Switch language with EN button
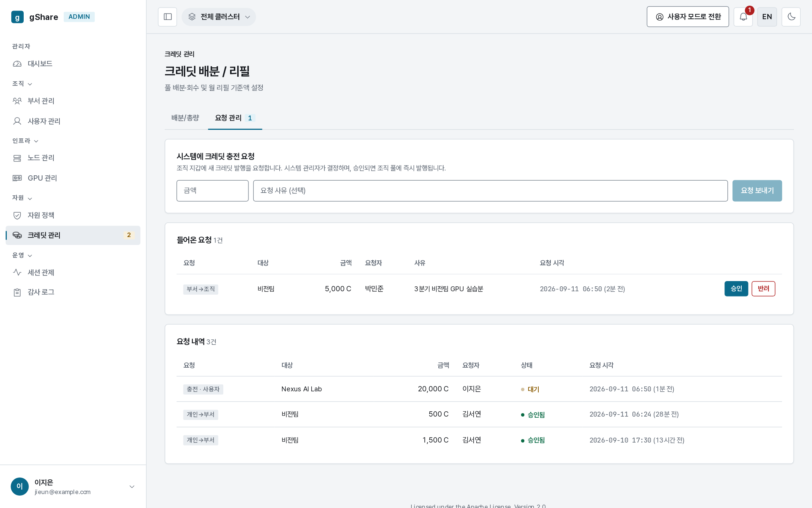The height and width of the screenshot is (508, 812). pos(767,17)
